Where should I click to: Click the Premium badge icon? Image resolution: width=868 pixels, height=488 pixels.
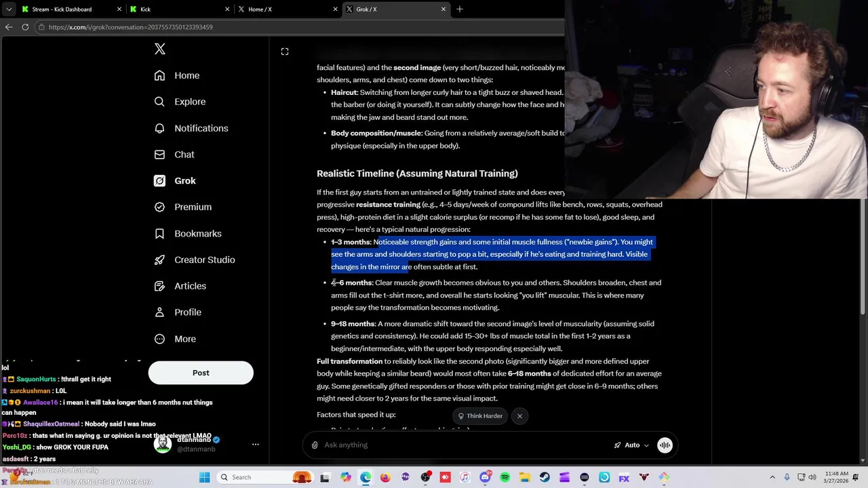point(159,207)
